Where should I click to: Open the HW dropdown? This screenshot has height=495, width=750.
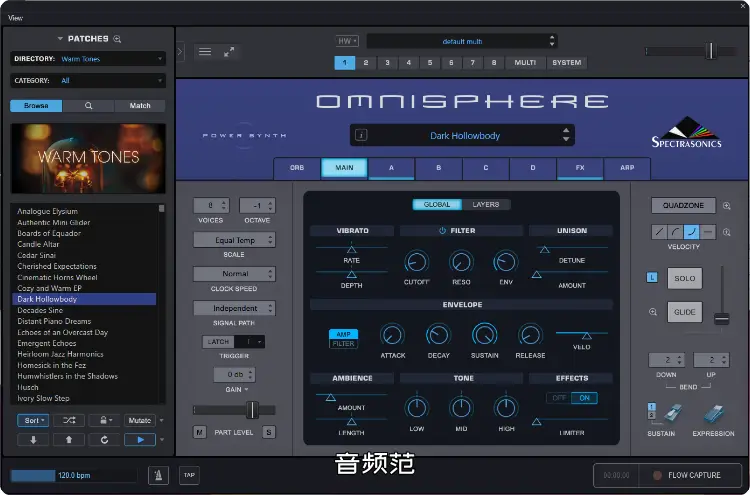click(x=347, y=41)
